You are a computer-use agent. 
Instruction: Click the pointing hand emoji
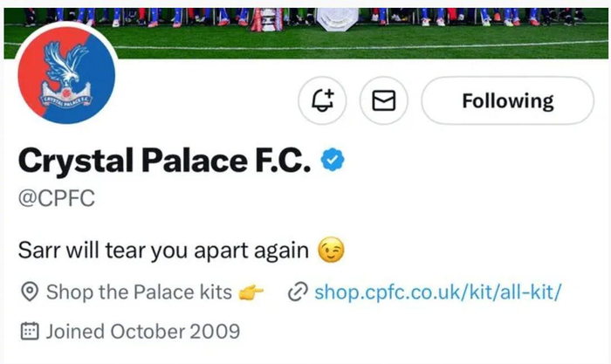coord(251,292)
